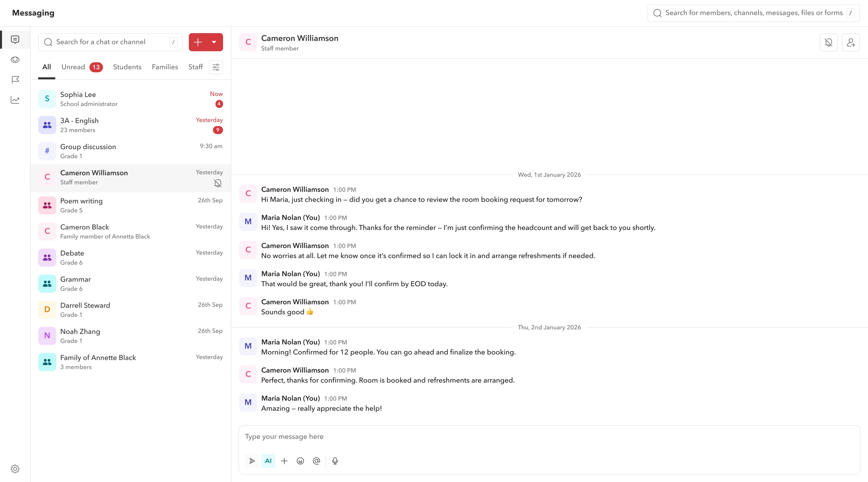
Task: Open the AI assistant button
Action: tap(268, 461)
